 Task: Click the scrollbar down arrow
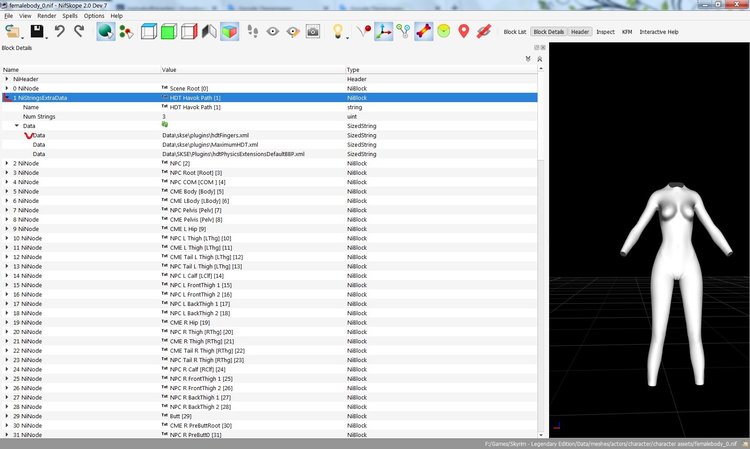[x=541, y=435]
